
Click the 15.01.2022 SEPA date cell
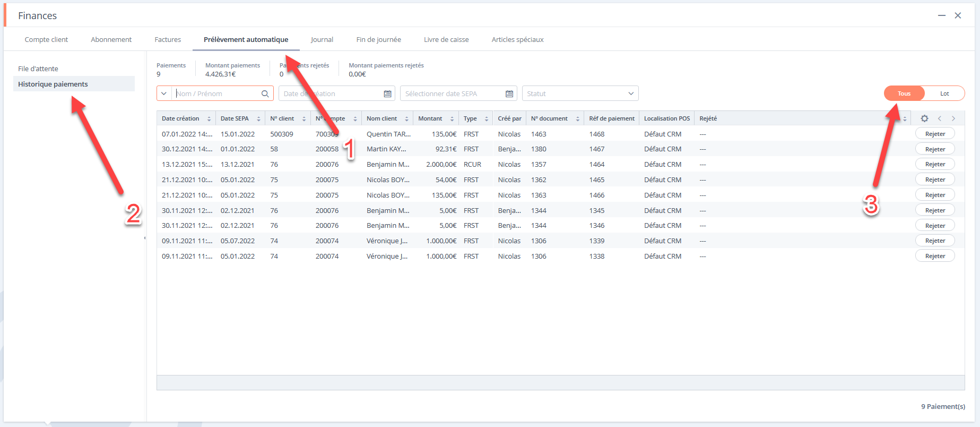coord(238,134)
